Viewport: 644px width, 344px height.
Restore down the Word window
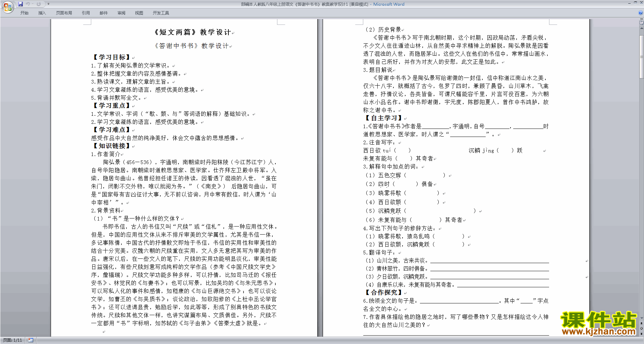click(635, 3)
